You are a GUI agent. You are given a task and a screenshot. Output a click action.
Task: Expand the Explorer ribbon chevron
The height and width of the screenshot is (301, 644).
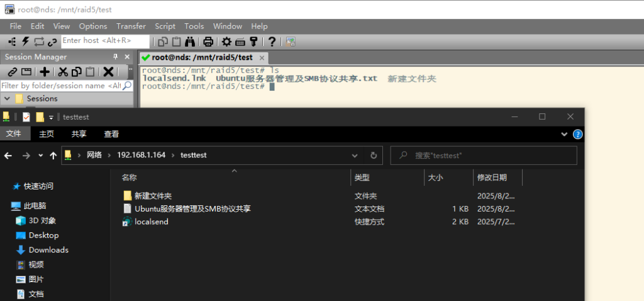click(564, 134)
